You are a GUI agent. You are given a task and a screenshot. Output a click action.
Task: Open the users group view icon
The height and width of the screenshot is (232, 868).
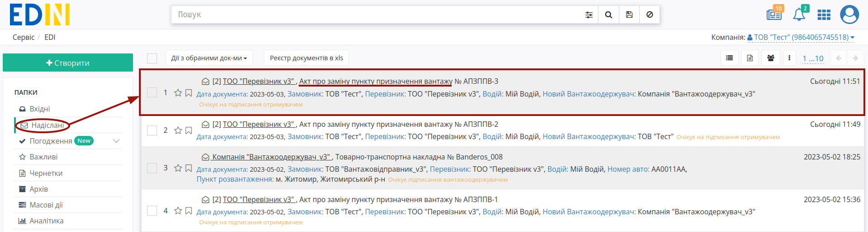pos(771,58)
